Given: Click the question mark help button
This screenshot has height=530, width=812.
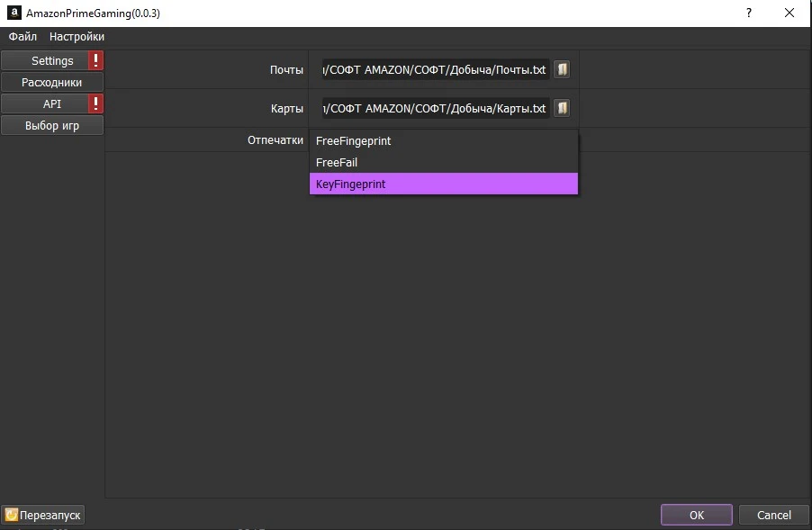Looking at the screenshot, I should tap(749, 13).
